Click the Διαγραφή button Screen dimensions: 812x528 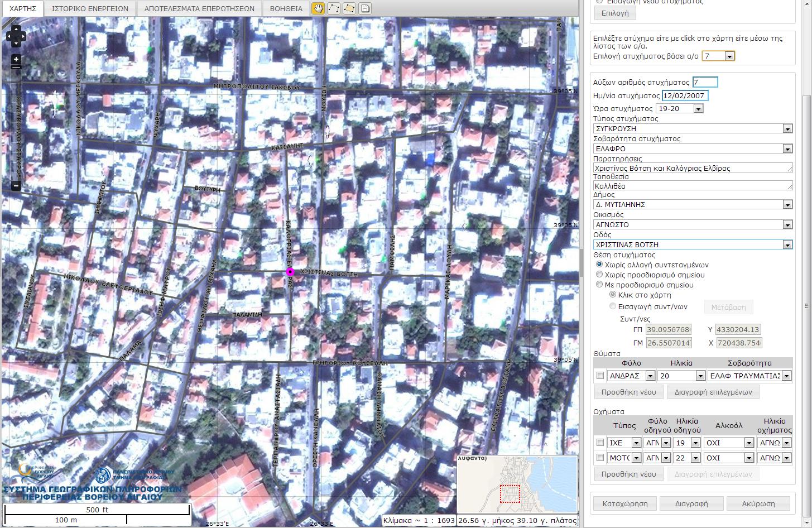click(x=691, y=503)
